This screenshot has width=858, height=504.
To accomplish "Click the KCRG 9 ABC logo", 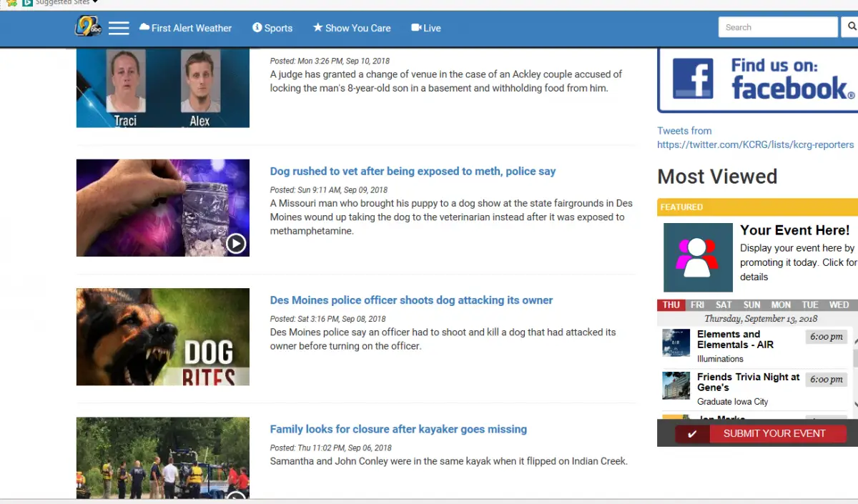I will pos(89,27).
